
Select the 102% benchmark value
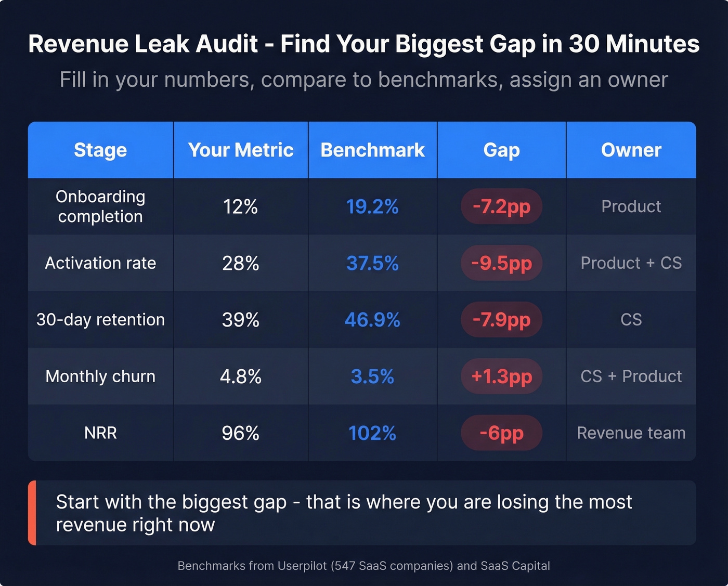(x=372, y=433)
